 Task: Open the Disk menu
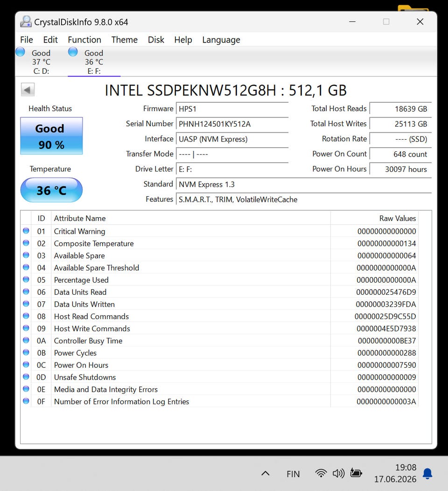(x=156, y=40)
